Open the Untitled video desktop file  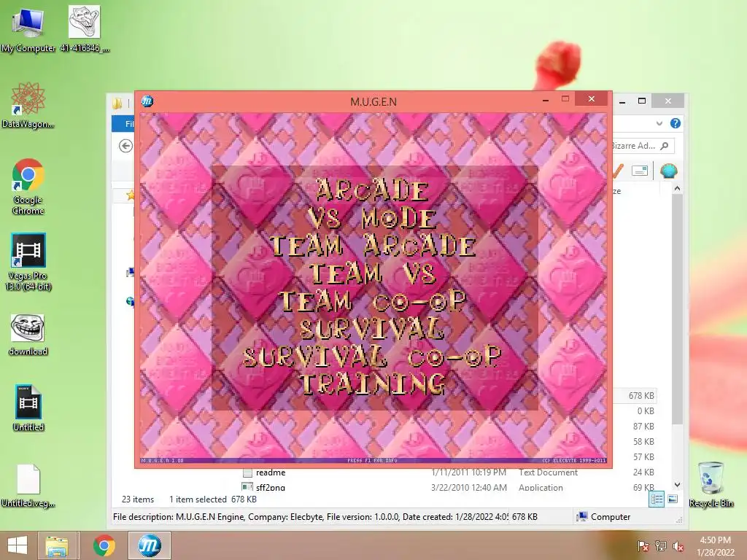click(x=28, y=408)
